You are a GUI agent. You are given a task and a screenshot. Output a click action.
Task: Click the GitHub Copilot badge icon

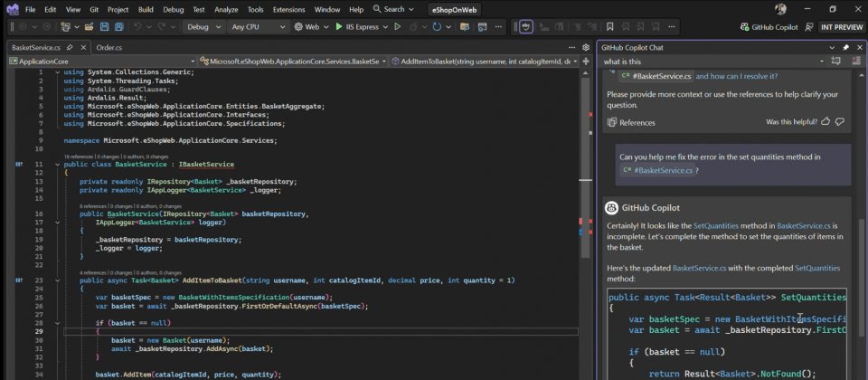click(744, 26)
